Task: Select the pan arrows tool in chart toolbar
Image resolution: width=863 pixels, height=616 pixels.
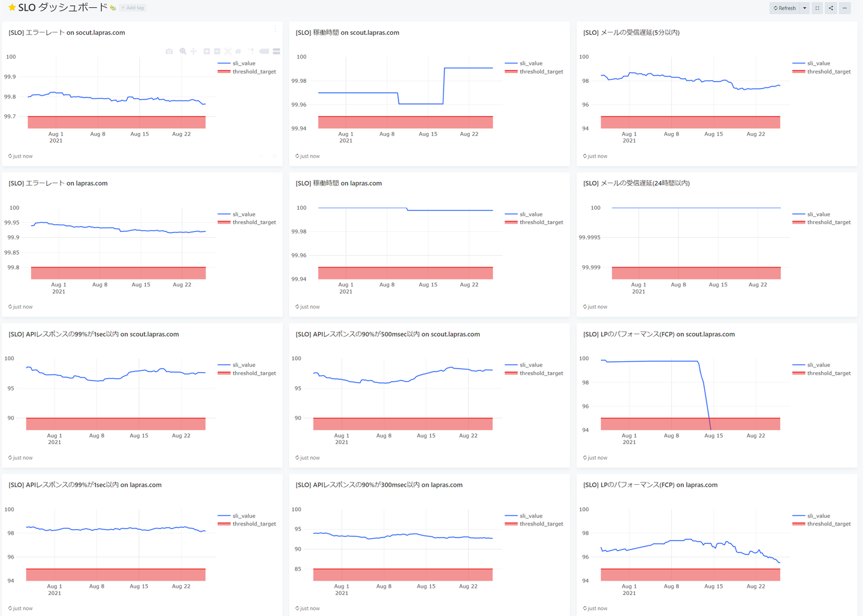Action: pyautogui.click(x=194, y=51)
